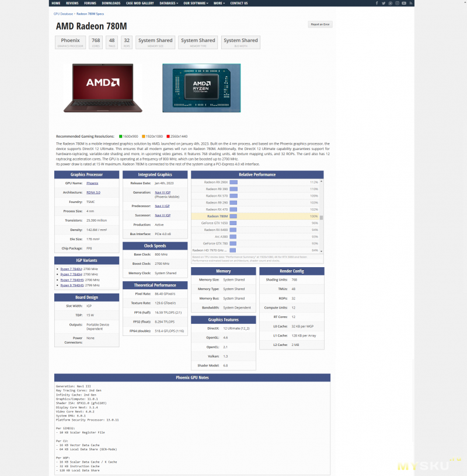Open the Ryzen 7 7840U variant link
467x476 pixels.
click(71, 269)
